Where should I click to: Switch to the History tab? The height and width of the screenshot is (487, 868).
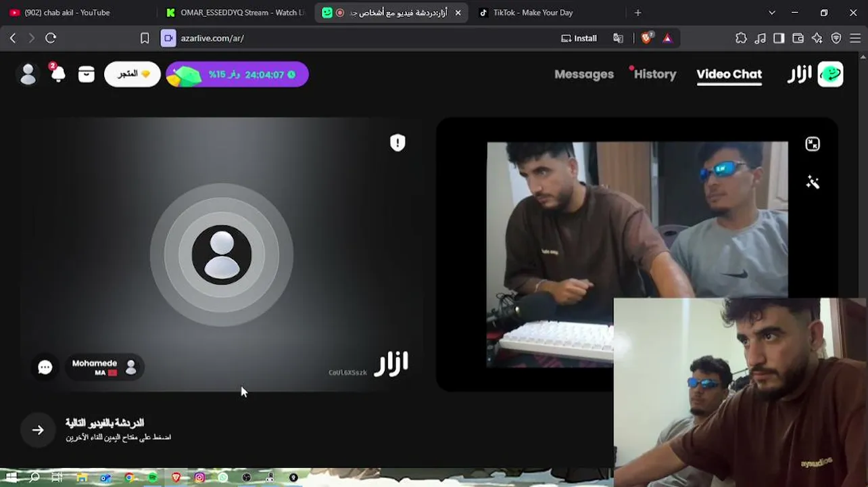click(x=655, y=74)
